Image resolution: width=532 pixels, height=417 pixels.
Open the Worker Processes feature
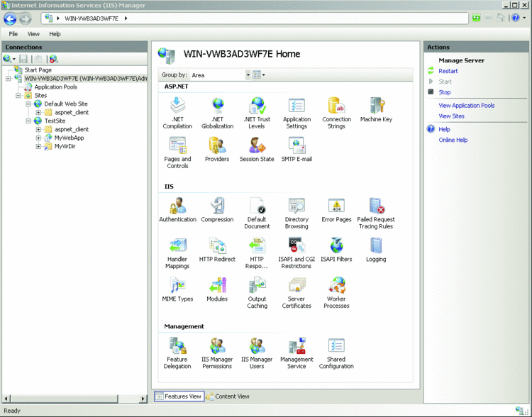tap(336, 286)
